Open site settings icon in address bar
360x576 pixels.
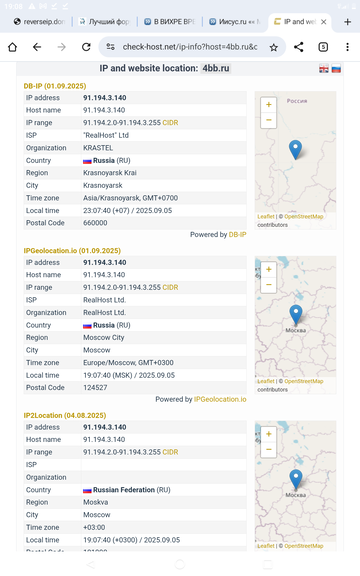click(x=110, y=47)
